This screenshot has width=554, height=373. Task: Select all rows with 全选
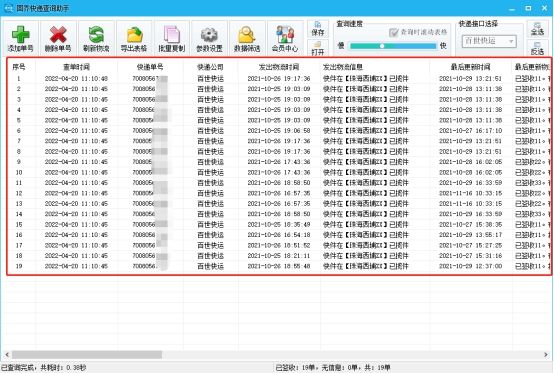[x=537, y=29]
